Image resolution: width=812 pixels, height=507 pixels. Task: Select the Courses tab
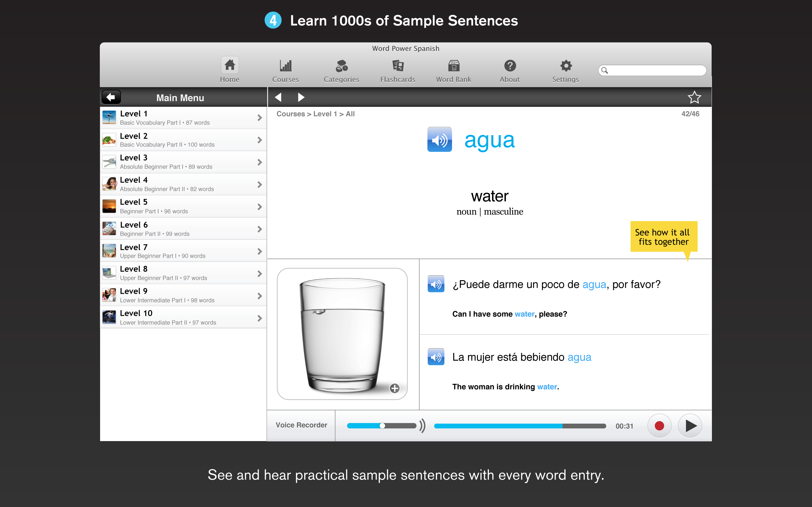click(x=286, y=69)
